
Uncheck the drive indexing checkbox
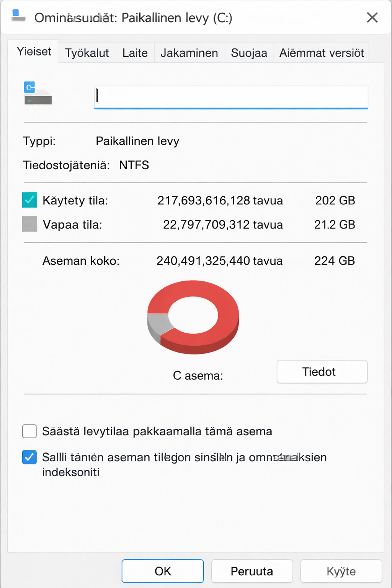tap(29, 457)
